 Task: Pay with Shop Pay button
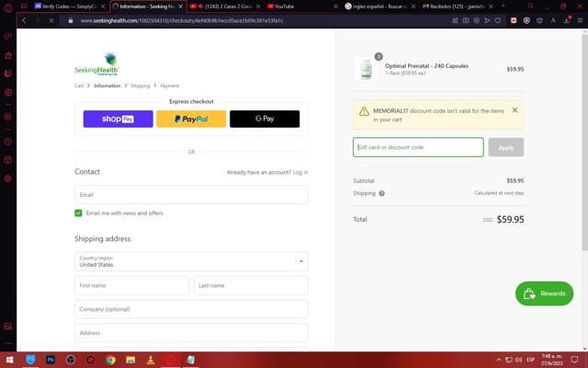118,119
